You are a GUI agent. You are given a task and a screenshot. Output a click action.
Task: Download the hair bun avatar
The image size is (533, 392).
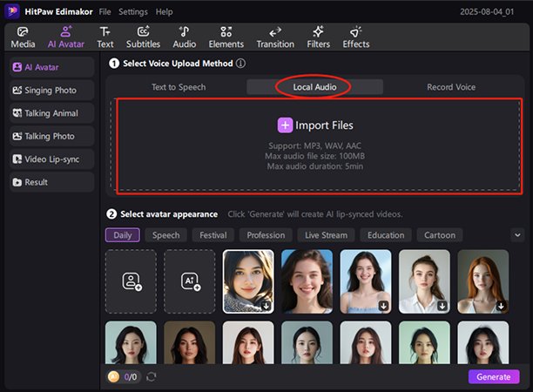pos(442,306)
